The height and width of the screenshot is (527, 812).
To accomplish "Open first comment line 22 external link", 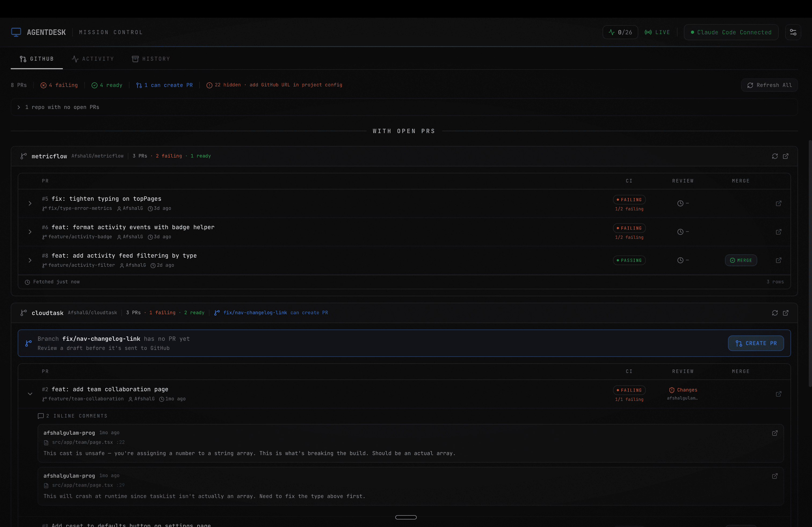I will point(775,433).
